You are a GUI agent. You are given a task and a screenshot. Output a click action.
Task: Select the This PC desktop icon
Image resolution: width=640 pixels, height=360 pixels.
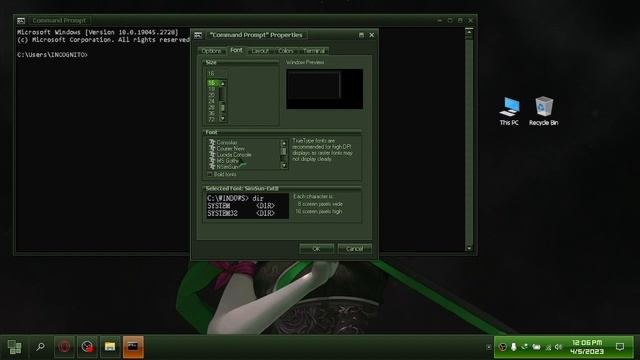click(509, 111)
